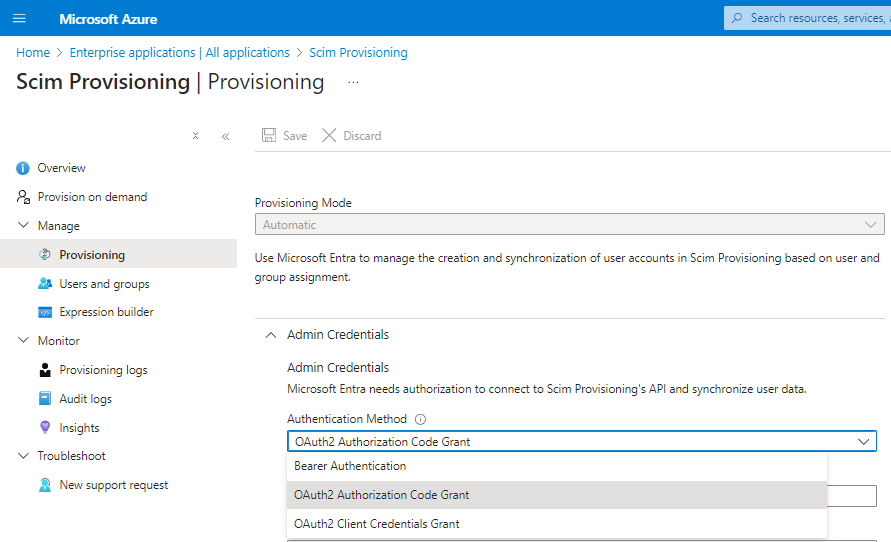
Task: Click the Troubleshoot section label
Action: point(72,456)
